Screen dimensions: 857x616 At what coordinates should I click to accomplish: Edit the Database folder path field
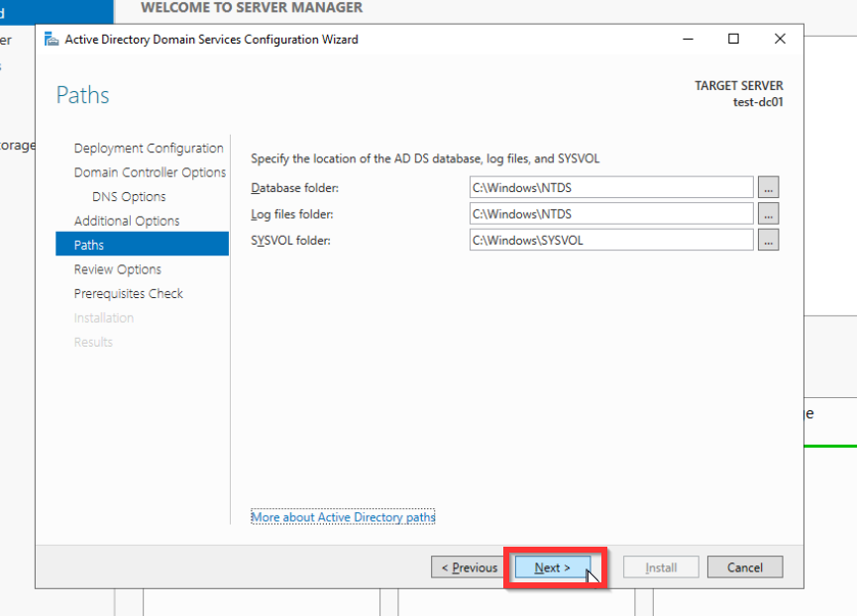[611, 187]
